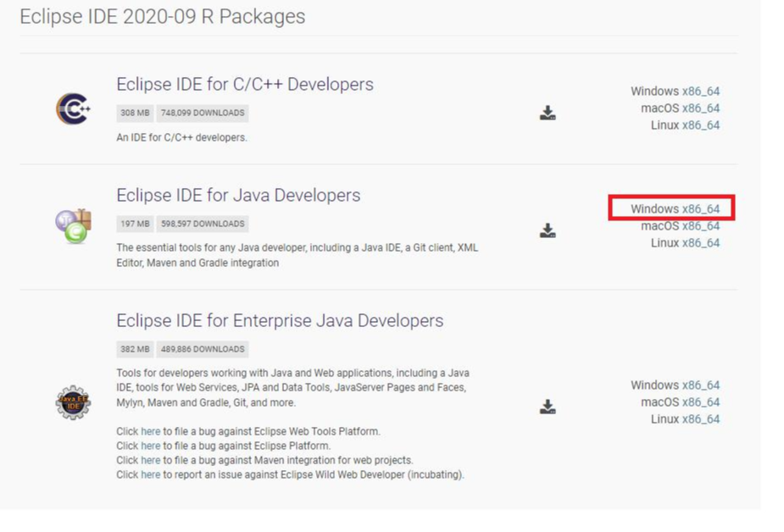Click the Java Developers package logo
784x532 pixels.
click(x=73, y=226)
